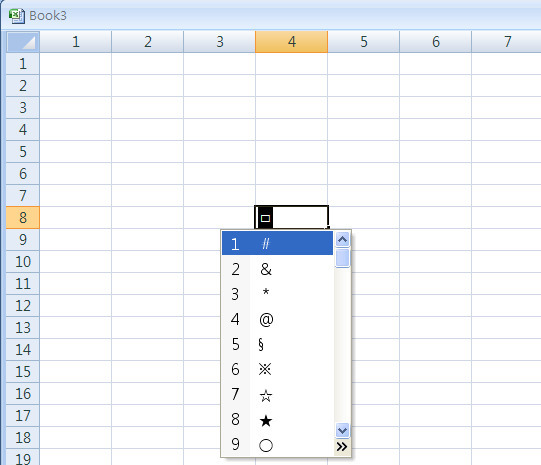Viewport: 541px width, 465px height.
Task: Click the cell at row 15 column 1
Action: click(x=76, y=372)
